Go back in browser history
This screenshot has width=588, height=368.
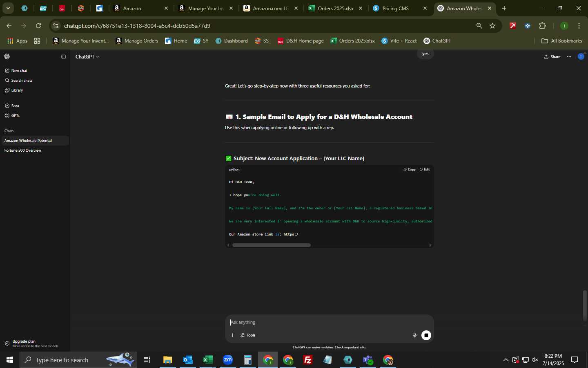point(9,26)
